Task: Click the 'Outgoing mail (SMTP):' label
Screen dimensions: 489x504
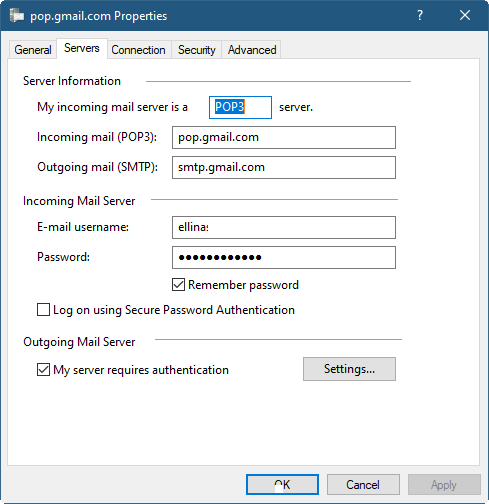Action: pos(98,167)
